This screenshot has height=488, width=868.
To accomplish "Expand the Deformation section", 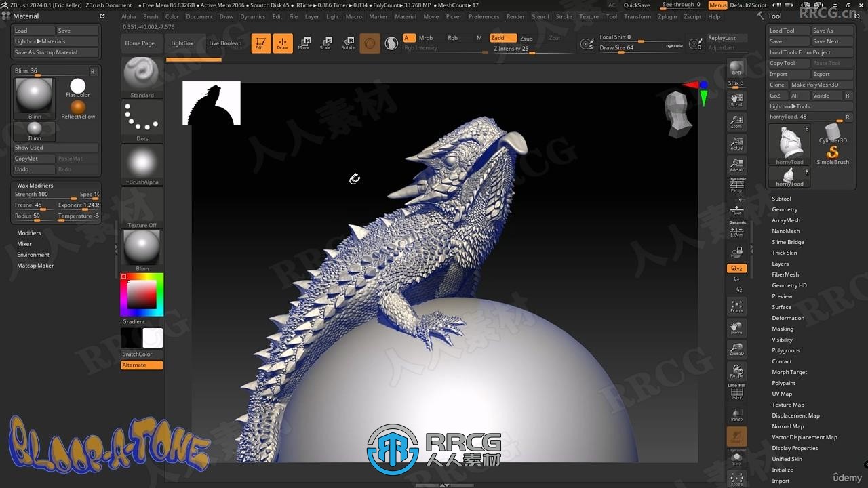I will (x=788, y=318).
